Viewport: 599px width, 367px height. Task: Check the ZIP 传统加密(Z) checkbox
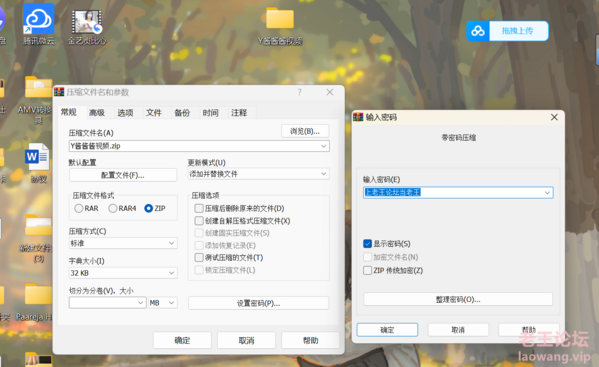(x=367, y=270)
